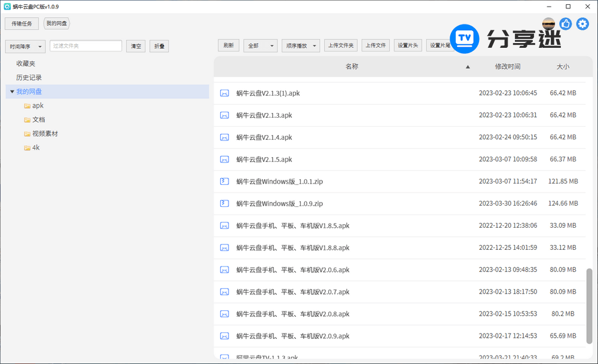
Task: Click the 设置片头 button
Action: point(407,45)
